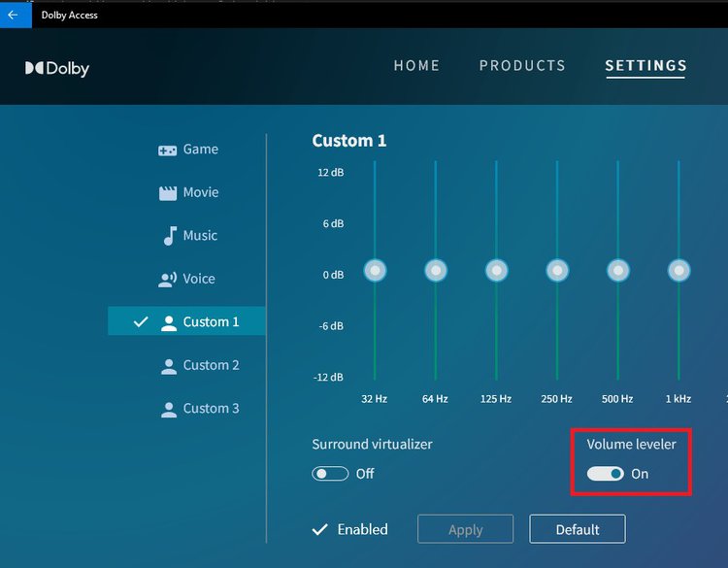Click the 250 Hz slider knob
Screen dimensions: 728x568
[x=557, y=270]
